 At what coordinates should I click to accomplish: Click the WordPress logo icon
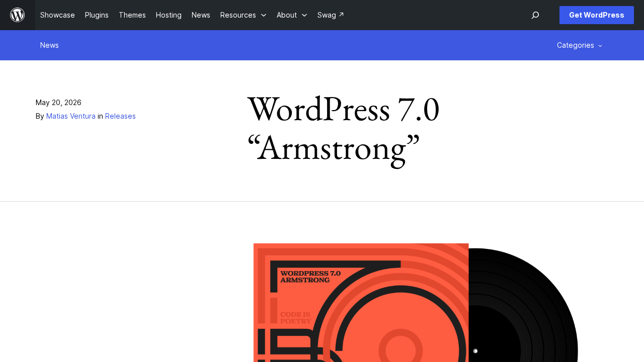(18, 15)
